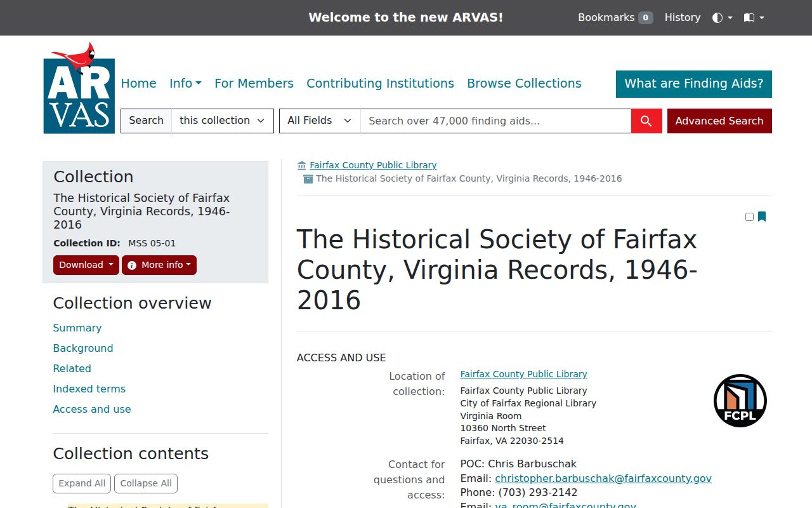This screenshot has width=812, height=508.
Task: Open Browse Collections
Action: 524,83
